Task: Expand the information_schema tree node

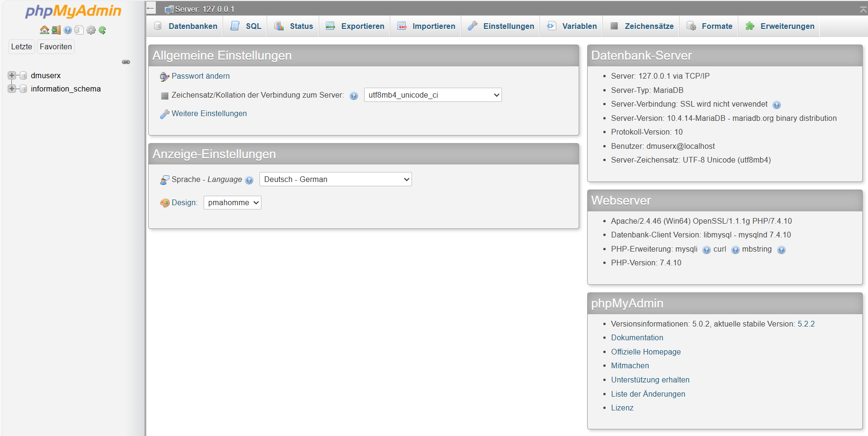Action: (12, 89)
